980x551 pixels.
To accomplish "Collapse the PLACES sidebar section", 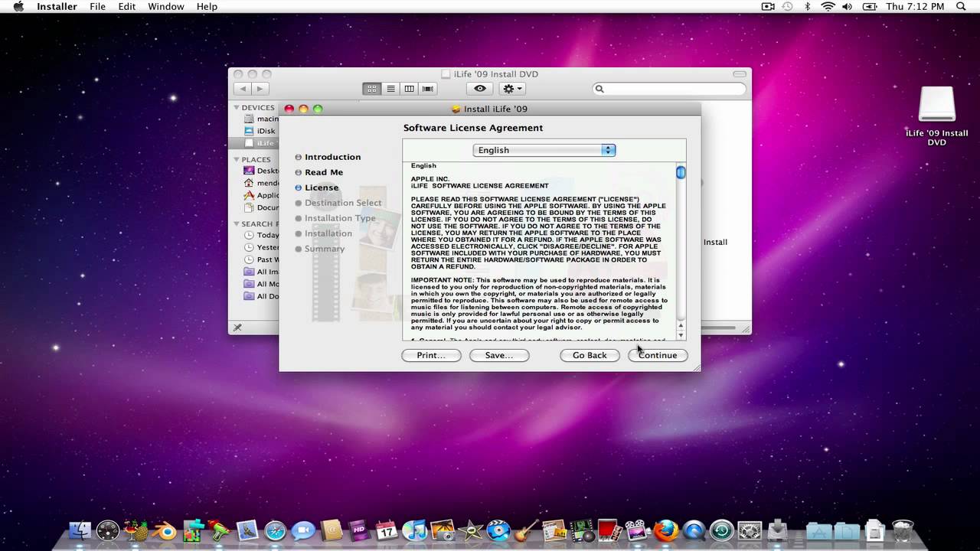I will pos(237,160).
